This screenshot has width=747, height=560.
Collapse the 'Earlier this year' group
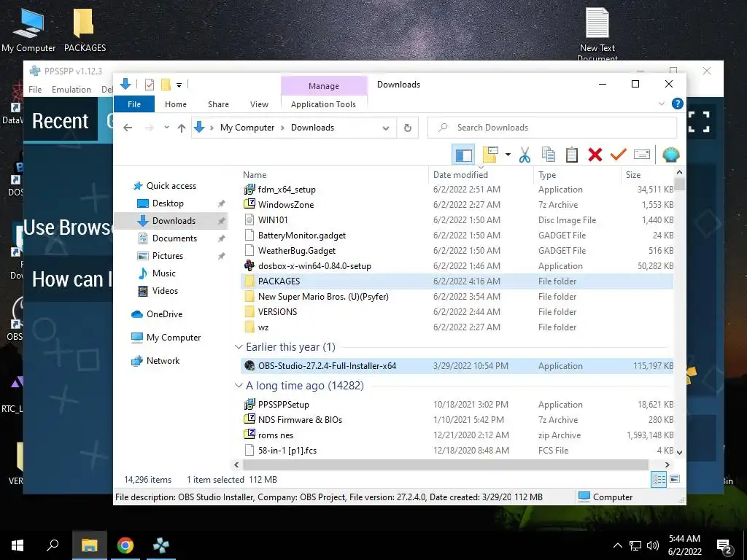pyautogui.click(x=239, y=347)
